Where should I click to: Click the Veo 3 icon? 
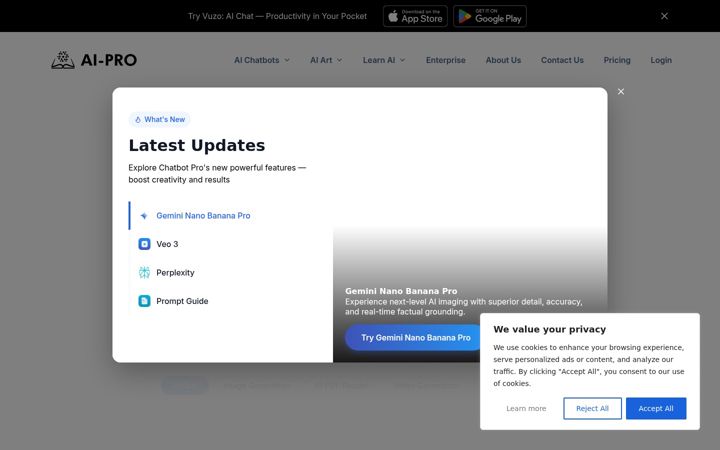(x=144, y=244)
